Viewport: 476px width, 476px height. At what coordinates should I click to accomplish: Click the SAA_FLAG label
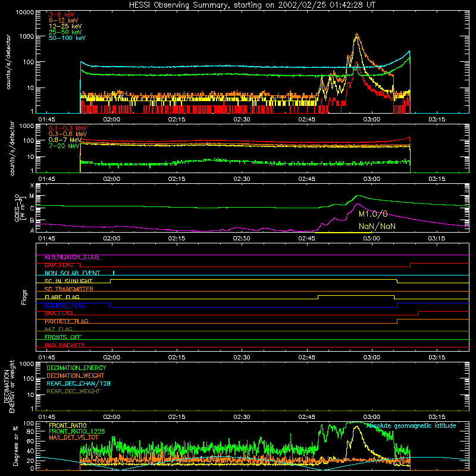[58, 314]
